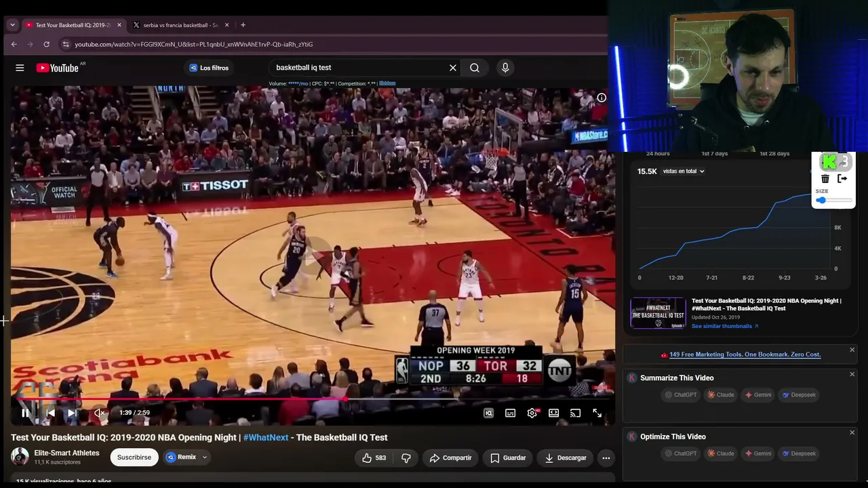Open the 149 Free Marketing Tools link

coord(745,354)
